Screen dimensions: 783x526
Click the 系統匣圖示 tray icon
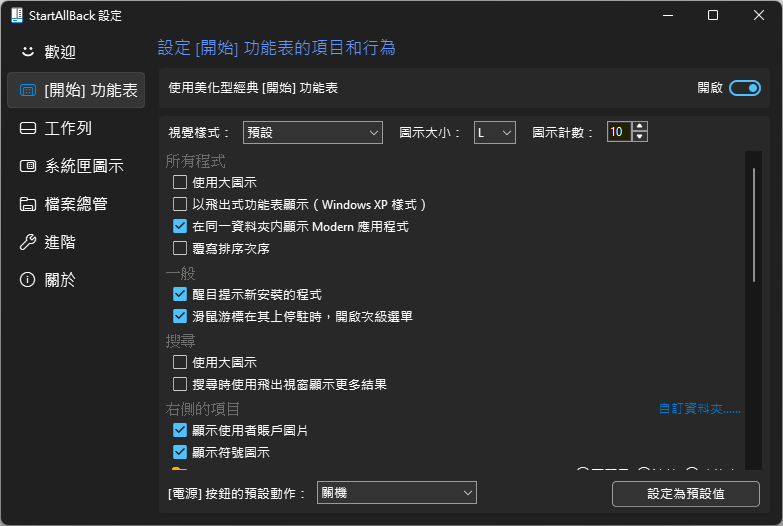pyautogui.click(x=28, y=166)
